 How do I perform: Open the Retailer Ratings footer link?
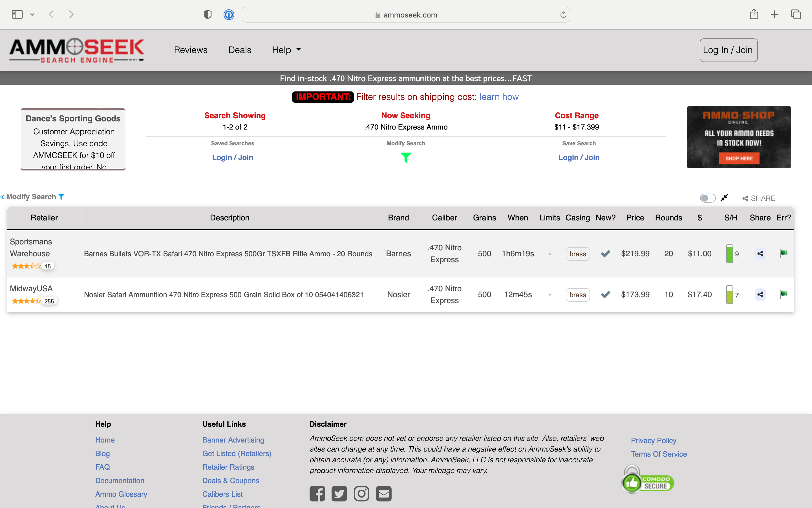click(x=228, y=467)
